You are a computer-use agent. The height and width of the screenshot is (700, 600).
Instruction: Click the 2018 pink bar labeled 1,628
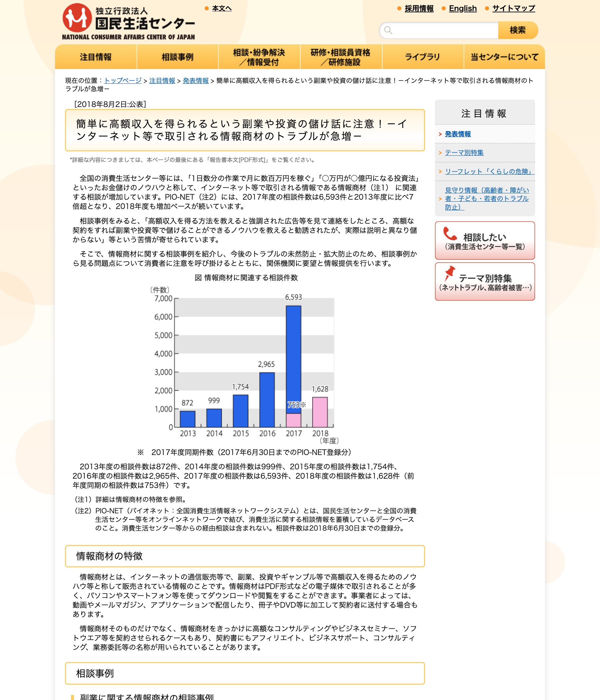[x=320, y=412]
